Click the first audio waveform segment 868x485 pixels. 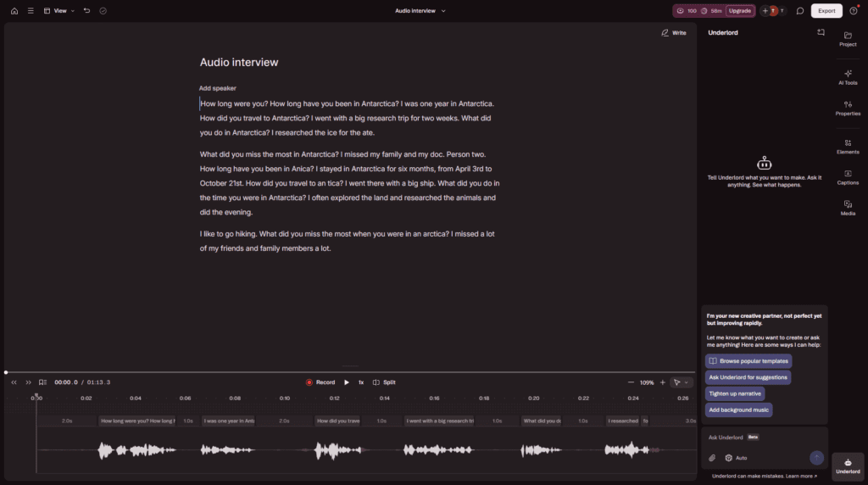pyautogui.click(x=136, y=450)
